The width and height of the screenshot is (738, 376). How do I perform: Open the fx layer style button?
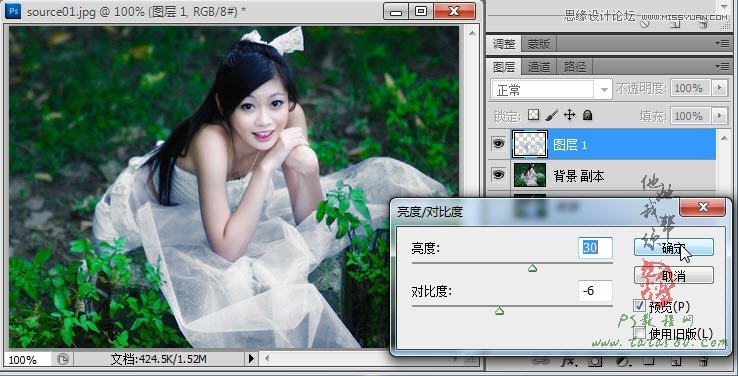coord(569,361)
